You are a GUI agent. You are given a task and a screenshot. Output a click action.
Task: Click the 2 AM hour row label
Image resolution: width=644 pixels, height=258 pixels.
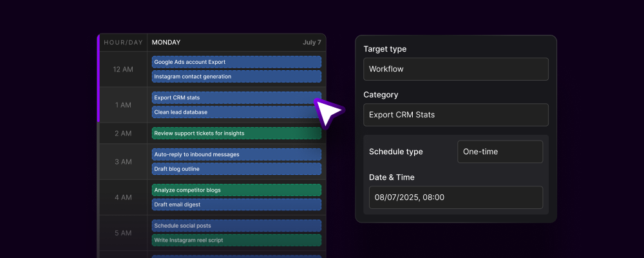[x=123, y=134]
